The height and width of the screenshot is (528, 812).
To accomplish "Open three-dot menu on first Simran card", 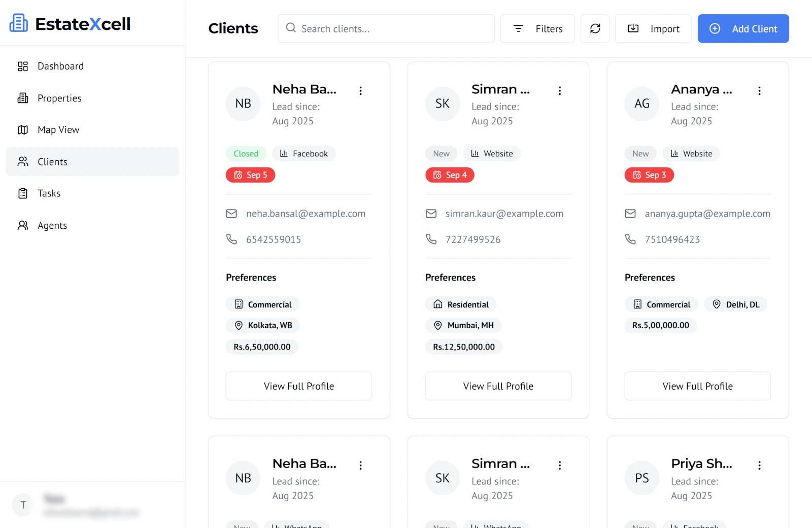I will pos(560,91).
